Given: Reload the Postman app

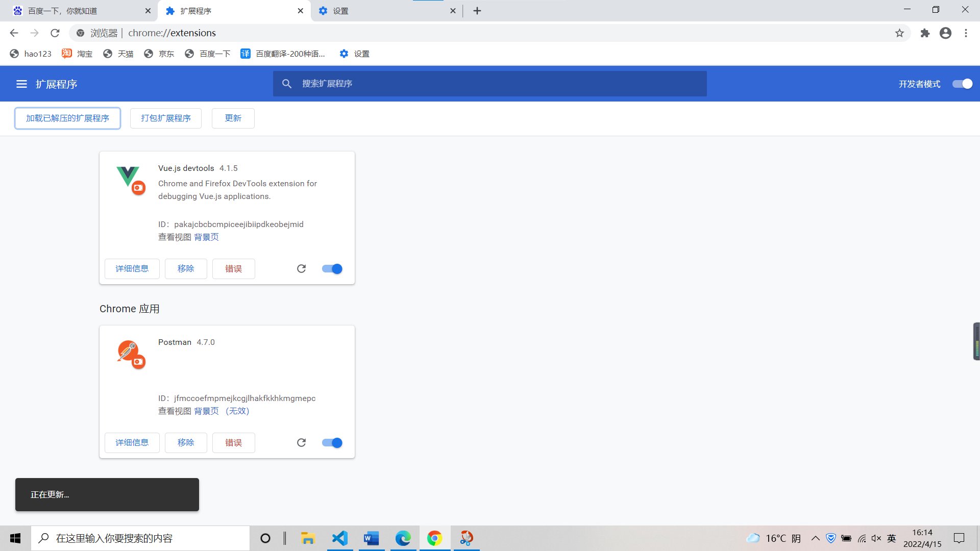Looking at the screenshot, I should (301, 443).
